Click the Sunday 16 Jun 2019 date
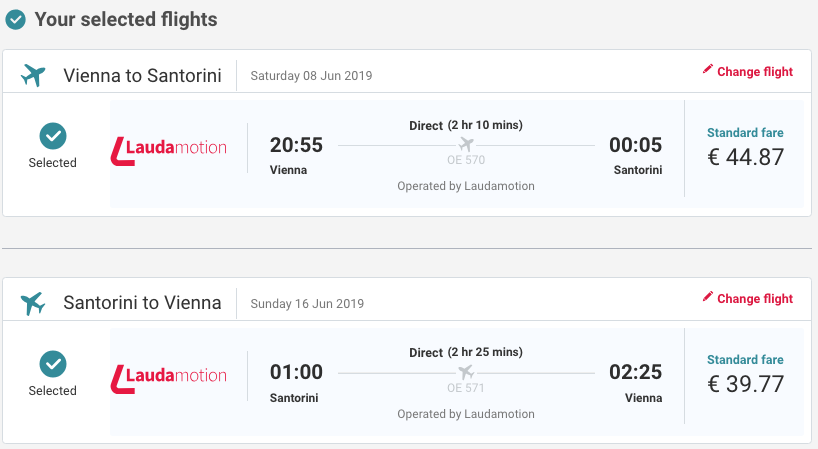Screen dimensions: 818x449 coord(307,304)
